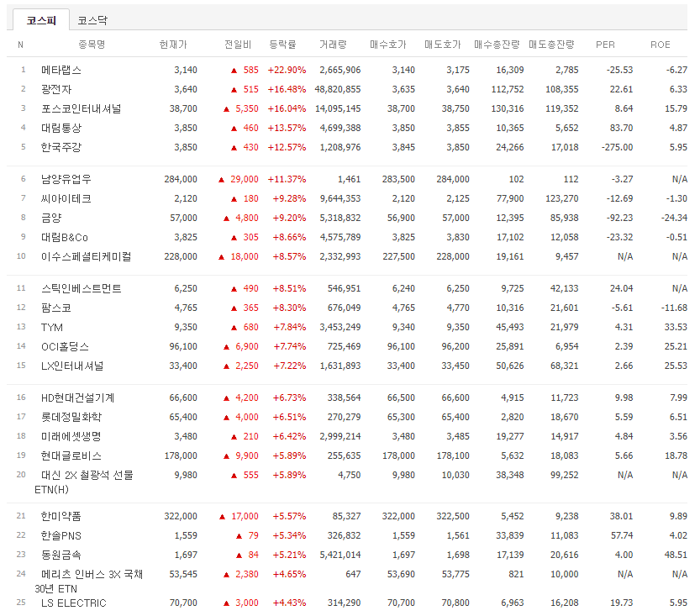
Task: Click the 48.51 ROE value for 동원금속
Action: coord(676,555)
